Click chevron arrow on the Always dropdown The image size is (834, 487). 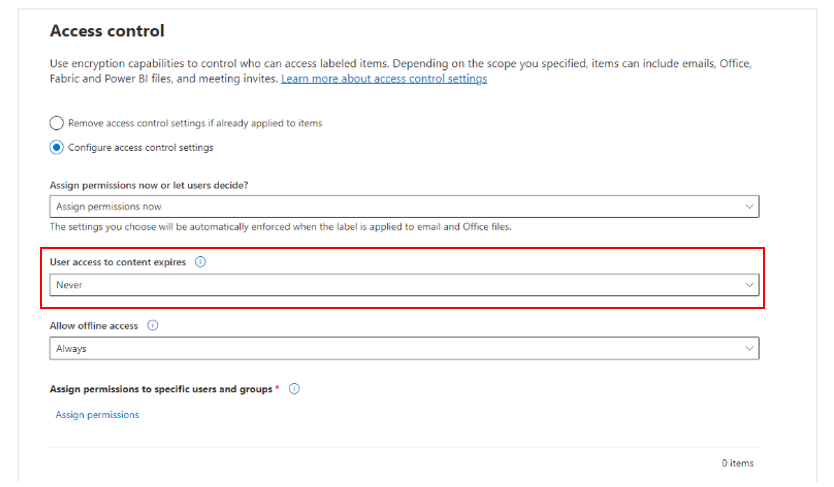pyautogui.click(x=749, y=348)
